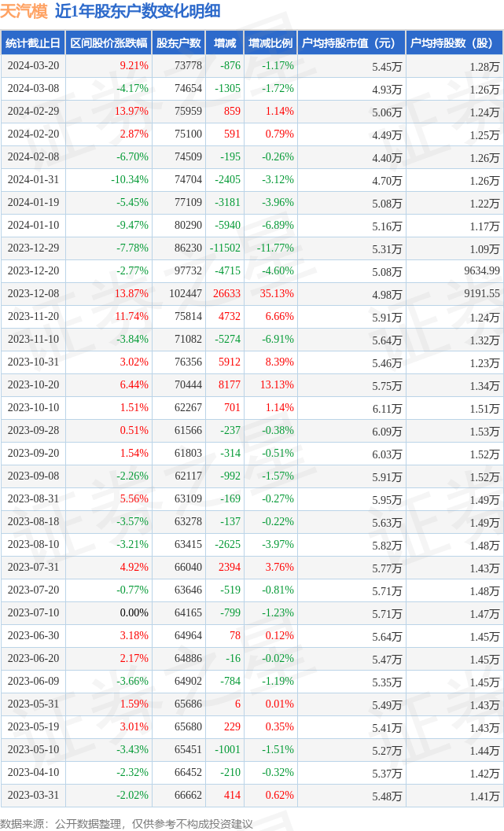504x831 pixels.
Task: Select the 增减比例 column header
Action: click(270, 43)
